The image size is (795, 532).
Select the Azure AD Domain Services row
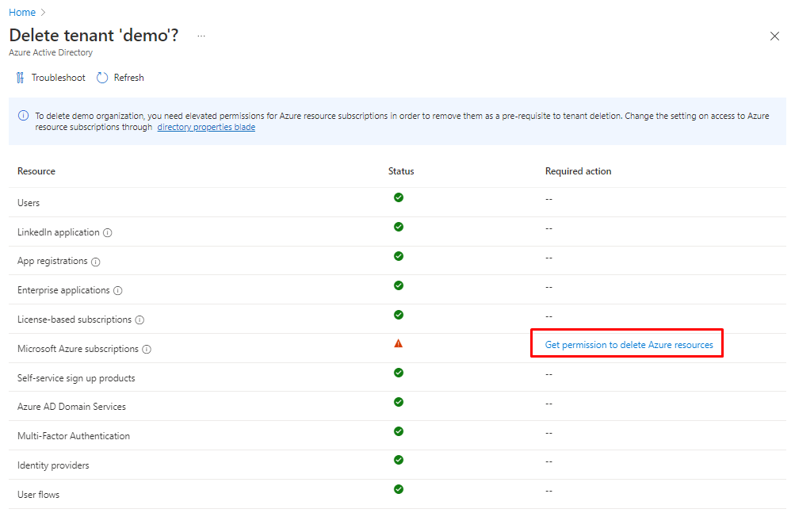(x=71, y=407)
